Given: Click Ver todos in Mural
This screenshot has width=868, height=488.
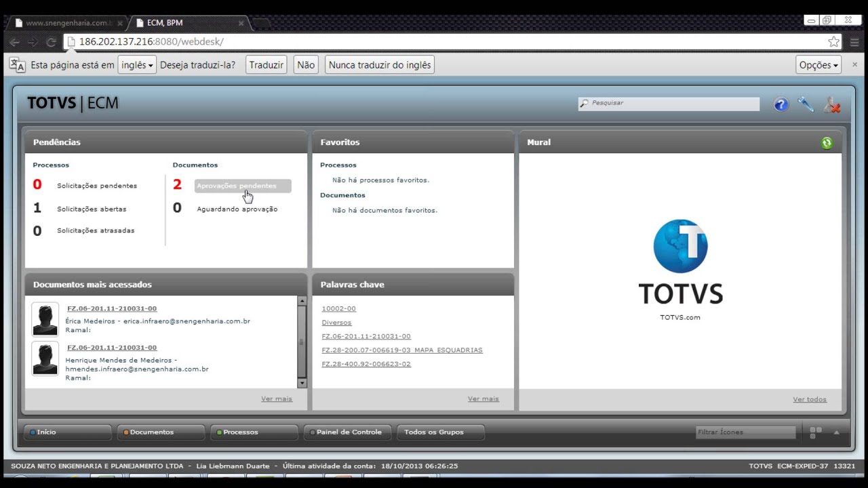Looking at the screenshot, I should (810, 399).
